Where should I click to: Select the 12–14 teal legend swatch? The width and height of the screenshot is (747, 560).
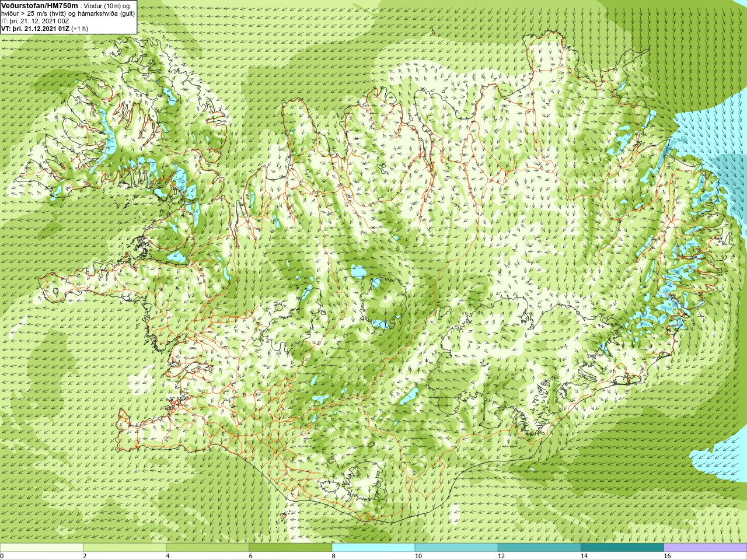click(539, 548)
